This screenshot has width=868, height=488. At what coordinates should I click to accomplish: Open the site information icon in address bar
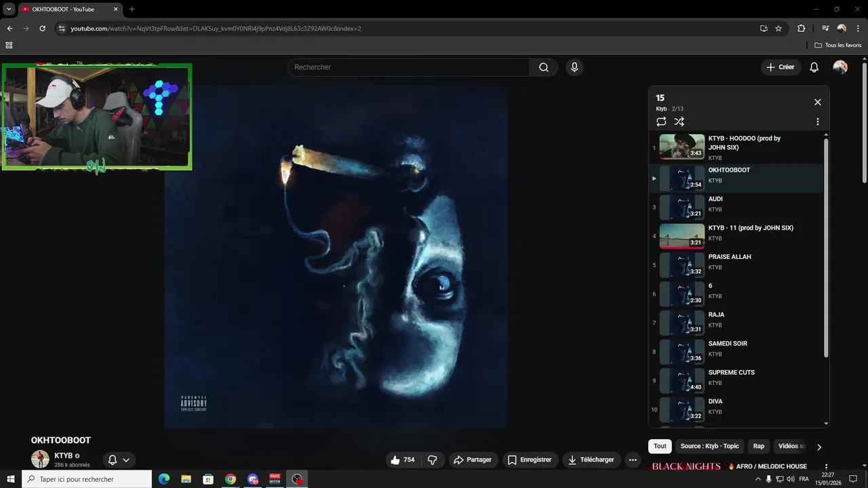(62, 28)
